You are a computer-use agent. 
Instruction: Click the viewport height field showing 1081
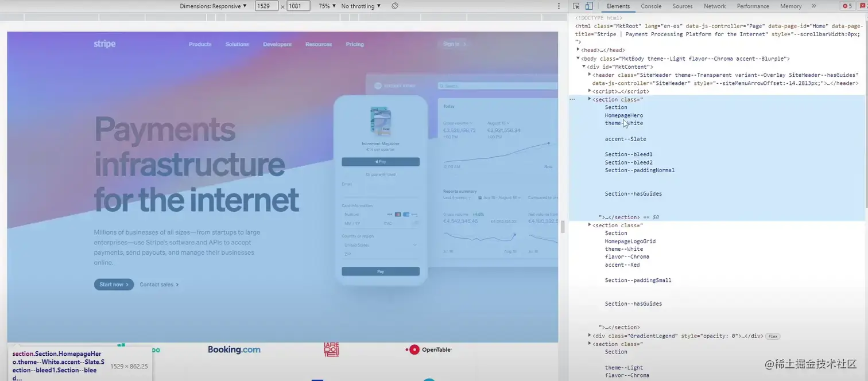(298, 6)
